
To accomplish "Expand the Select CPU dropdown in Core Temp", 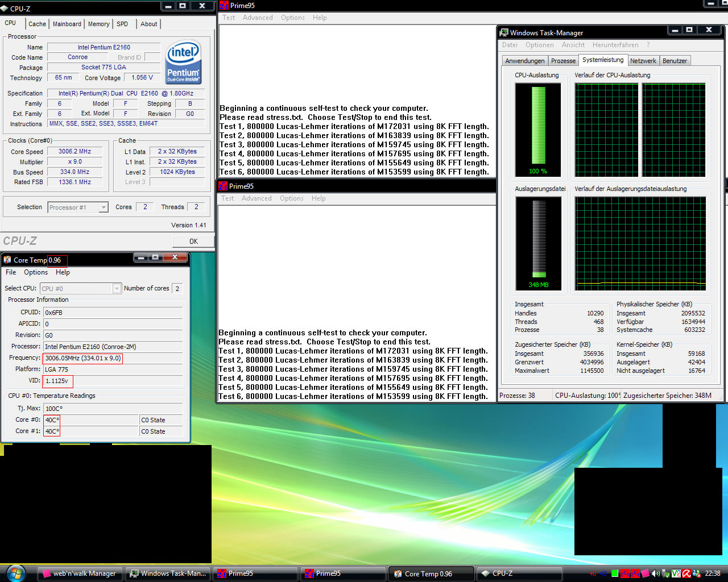I will pos(117,289).
